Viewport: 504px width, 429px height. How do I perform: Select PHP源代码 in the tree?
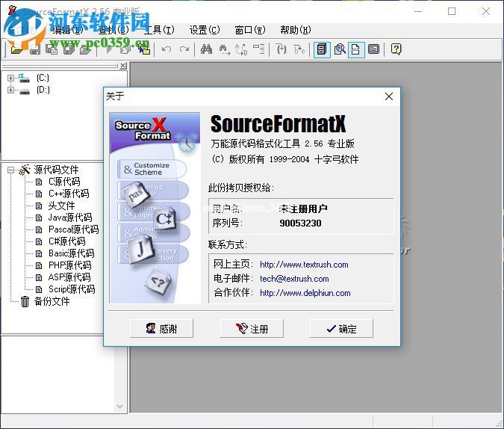point(69,265)
